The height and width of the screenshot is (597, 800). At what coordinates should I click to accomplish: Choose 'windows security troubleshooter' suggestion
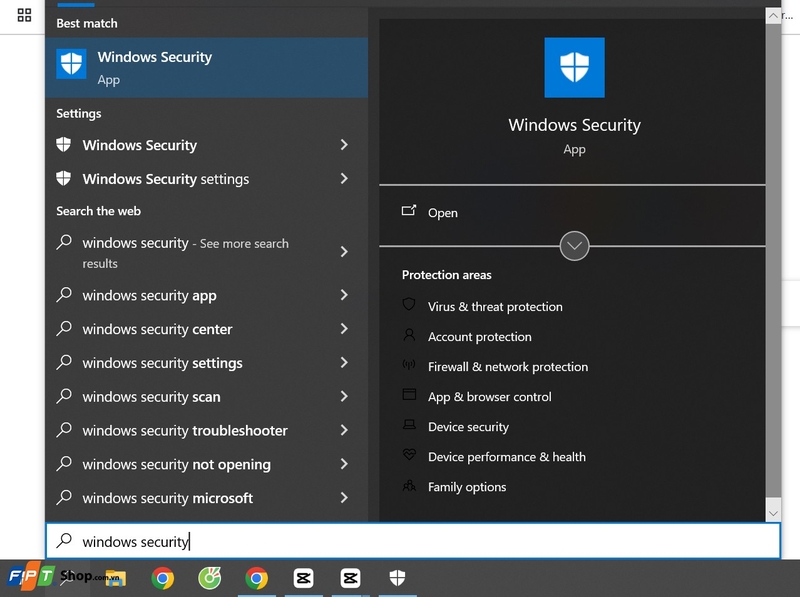tap(207, 430)
